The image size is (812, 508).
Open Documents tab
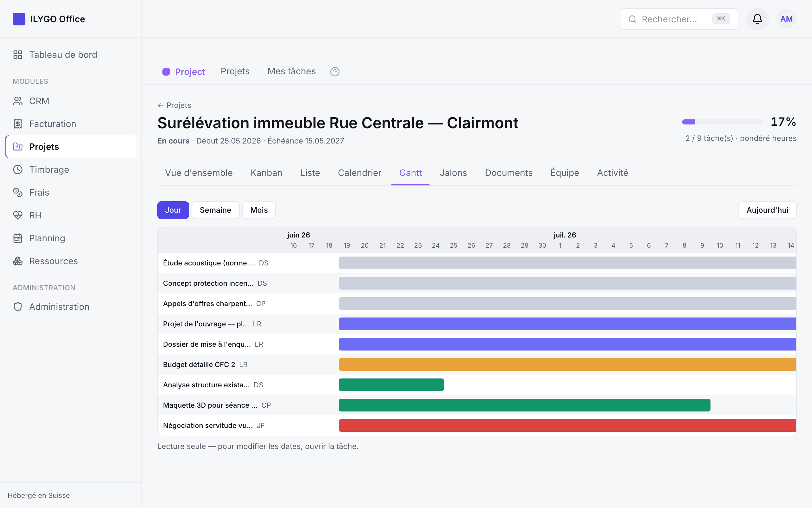tap(508, 173)
